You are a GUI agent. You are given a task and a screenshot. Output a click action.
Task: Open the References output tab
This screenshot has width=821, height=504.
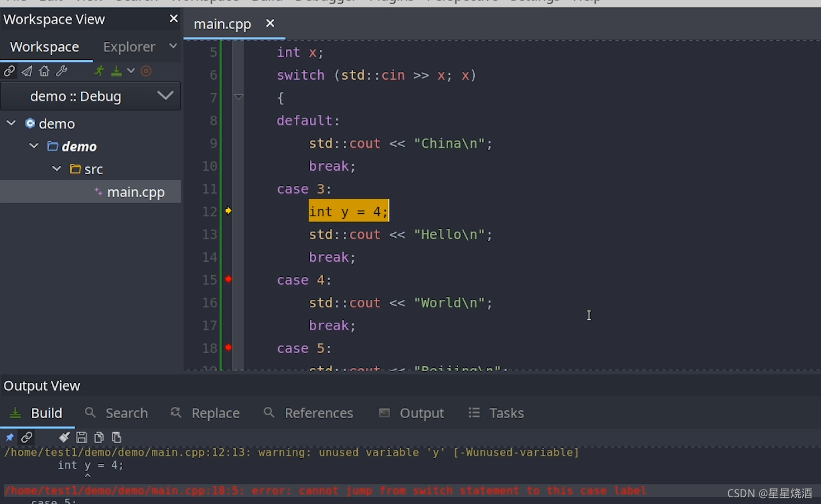(x=308, y=413)
